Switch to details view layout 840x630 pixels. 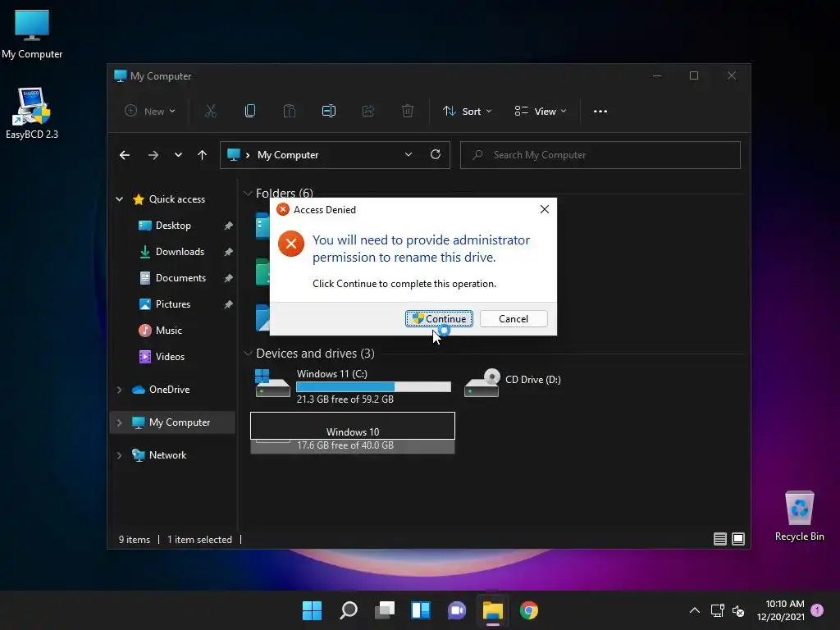point(720,539)
